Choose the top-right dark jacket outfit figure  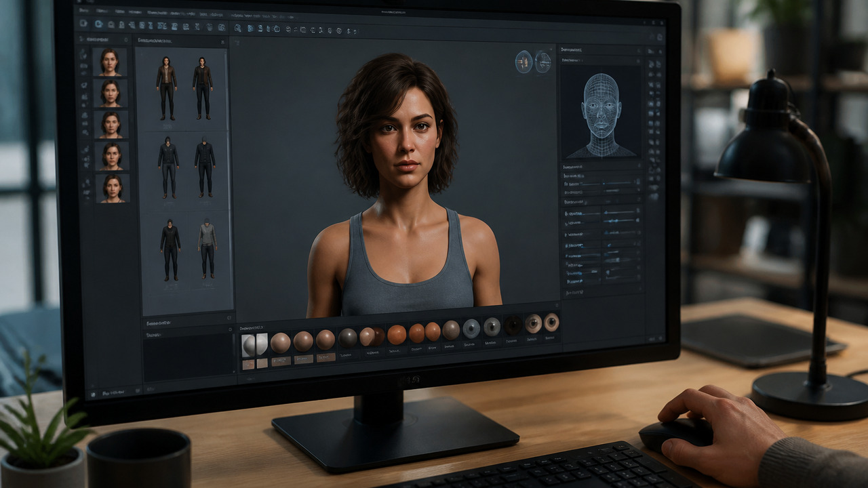click(x=202, y=88)
